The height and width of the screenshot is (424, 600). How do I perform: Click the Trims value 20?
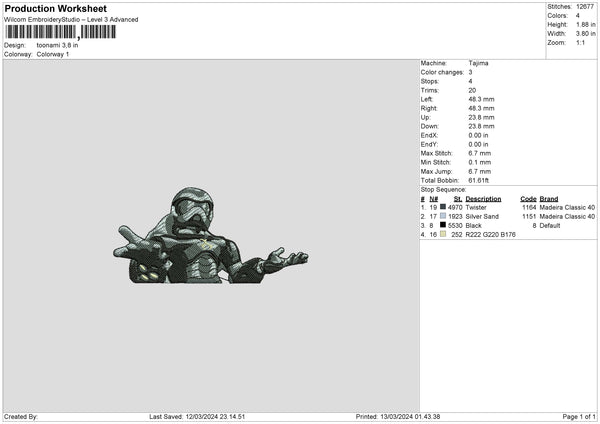(x=472, y=90)
